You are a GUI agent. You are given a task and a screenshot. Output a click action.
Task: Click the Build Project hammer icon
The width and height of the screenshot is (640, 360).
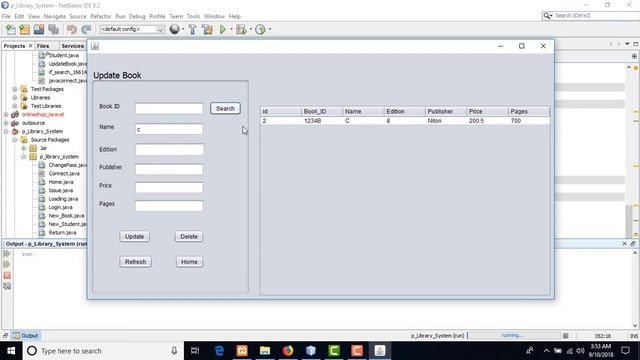(x=192, y=29)
